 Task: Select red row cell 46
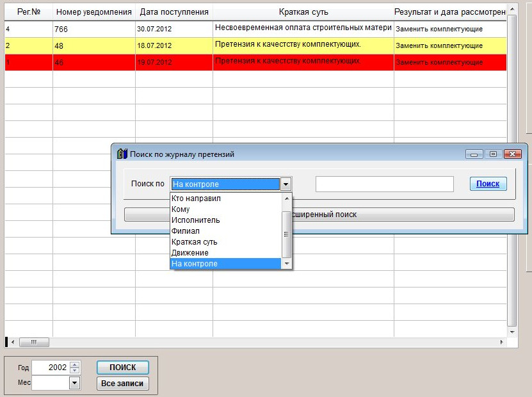94,63
